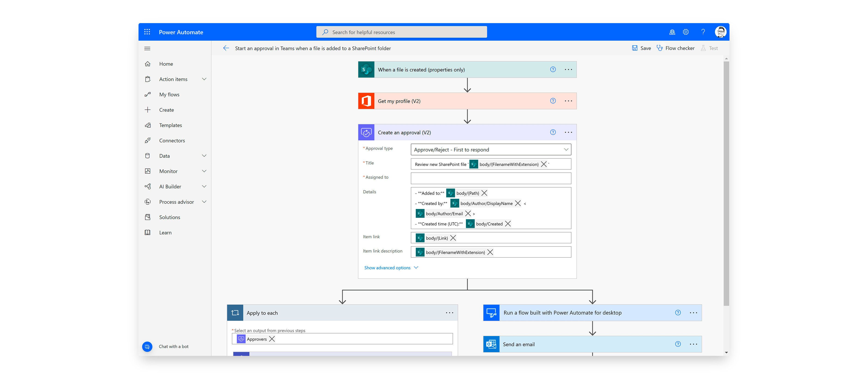Image resolution: width=868 pixels, height=379 pixels.
Task: Click the SharePoint icon on file created trigger
Action: pos(366,70)
